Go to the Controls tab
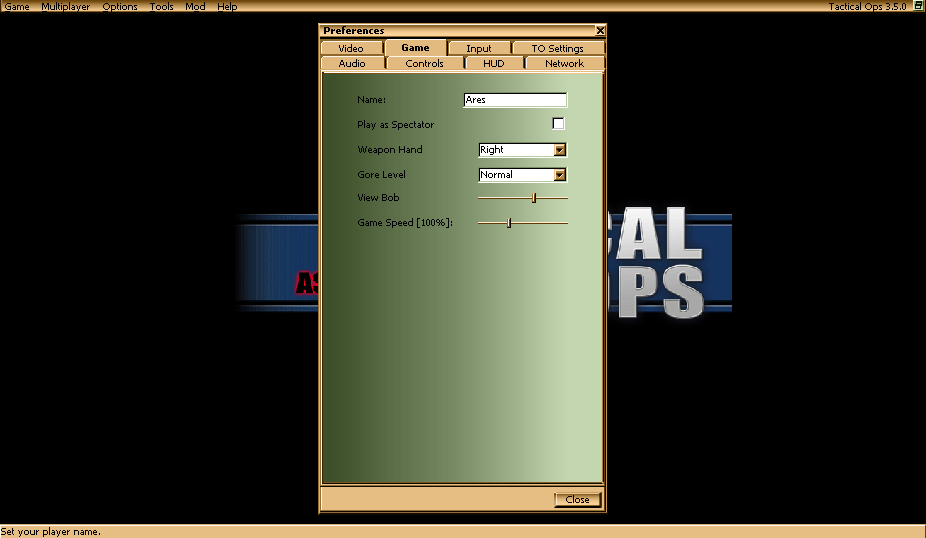 [424, 63]
